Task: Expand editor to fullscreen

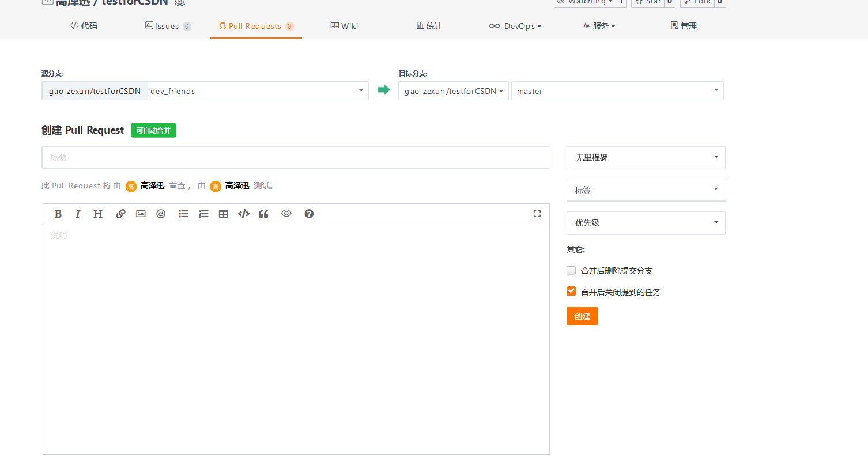Action: point(537,214)
